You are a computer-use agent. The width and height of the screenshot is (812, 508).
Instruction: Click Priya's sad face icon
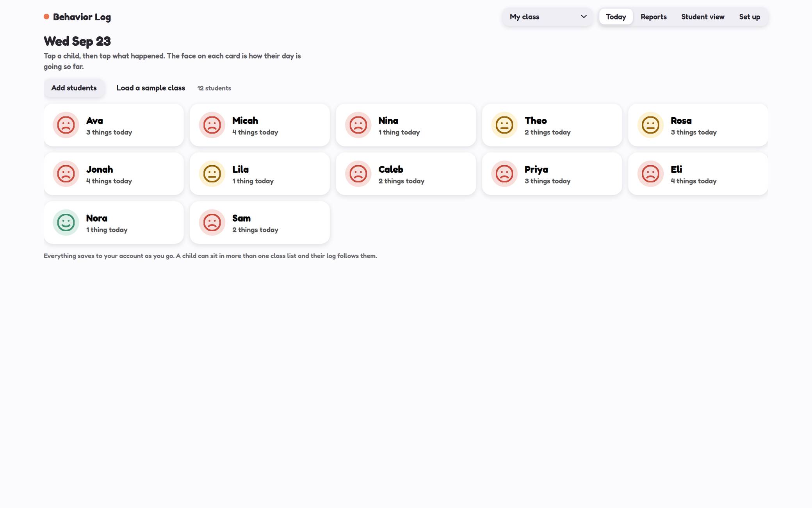[x=504, y=174]
